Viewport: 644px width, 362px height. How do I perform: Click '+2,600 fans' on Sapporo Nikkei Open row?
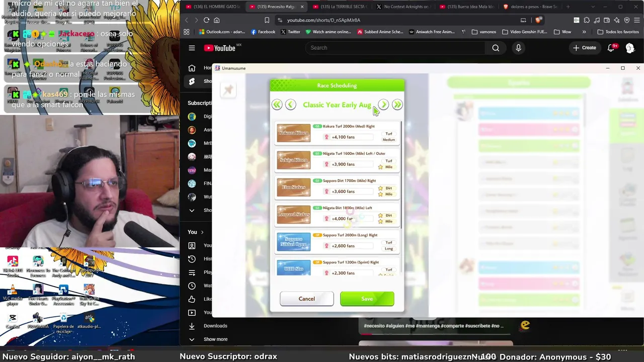pyautogui.click(x=343, y=246)
